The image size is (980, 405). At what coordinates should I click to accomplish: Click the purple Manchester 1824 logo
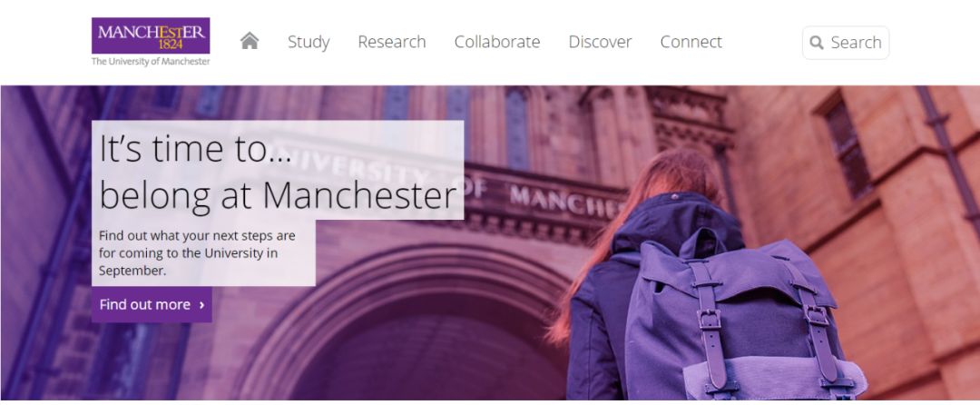[151, 35]
